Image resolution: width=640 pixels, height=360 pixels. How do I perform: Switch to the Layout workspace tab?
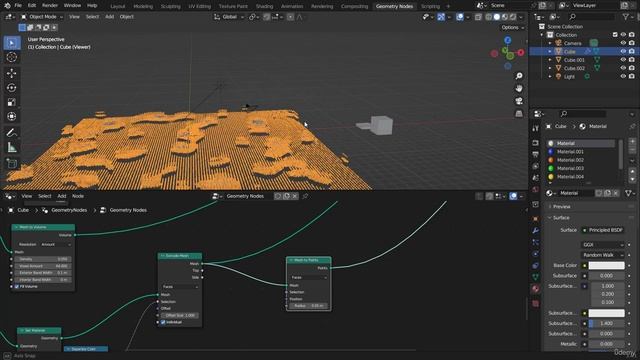118,6
